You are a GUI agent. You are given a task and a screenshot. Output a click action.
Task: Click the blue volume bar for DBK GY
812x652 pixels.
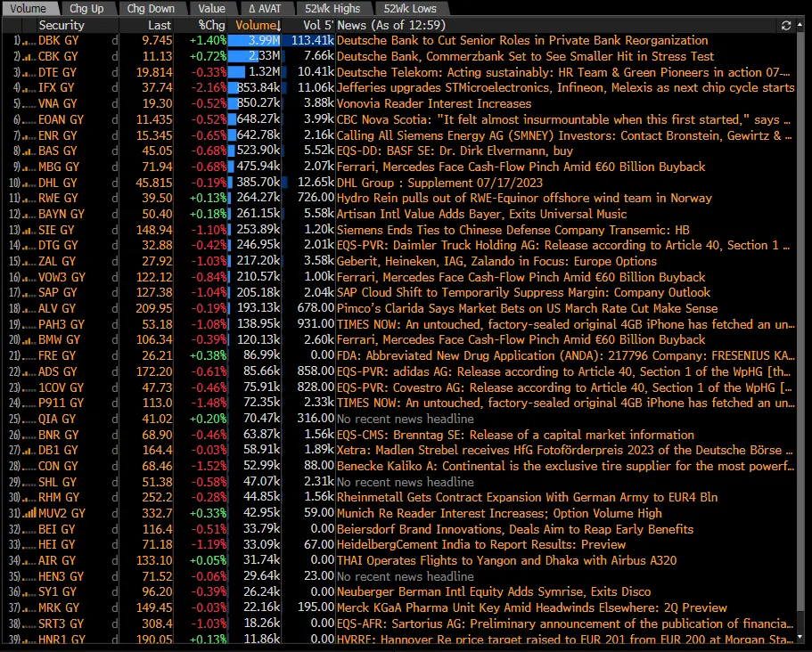coord(254,41)
